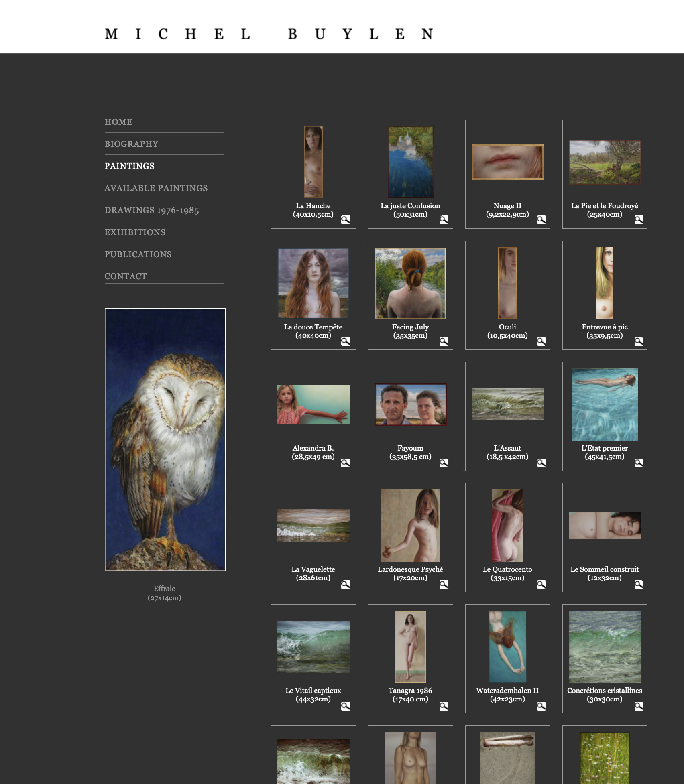684x784 pixels.
Task: View the Fayoum double-portrait thumbnail
Action: [x=411, y=404]
